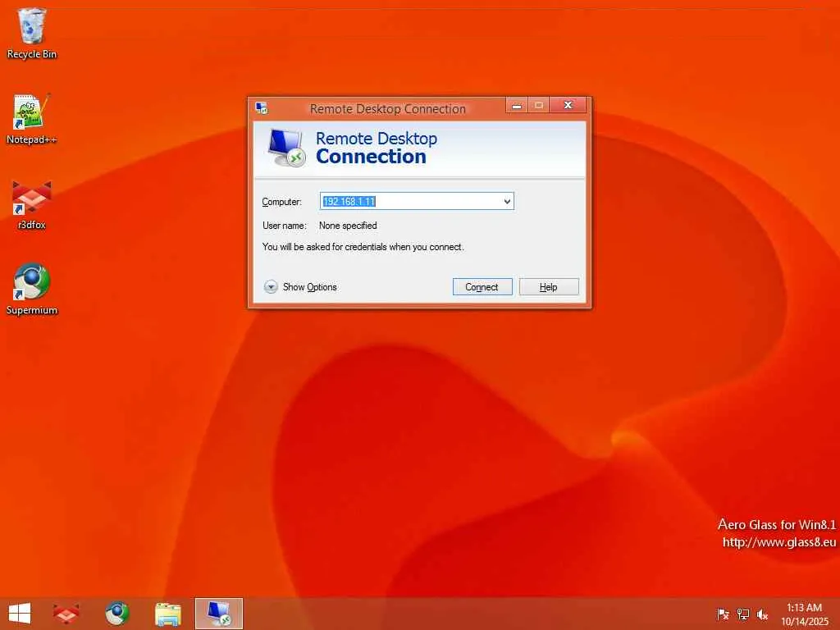
Task: Open network status tray icon
Action: [x=742, y=614]
